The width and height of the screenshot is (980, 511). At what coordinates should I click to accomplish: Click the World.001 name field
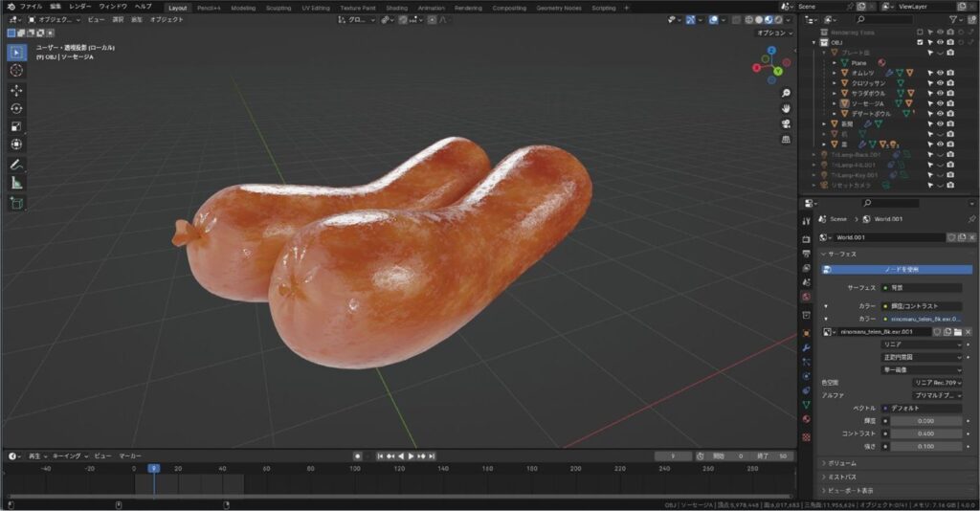[x=889, y=237]
